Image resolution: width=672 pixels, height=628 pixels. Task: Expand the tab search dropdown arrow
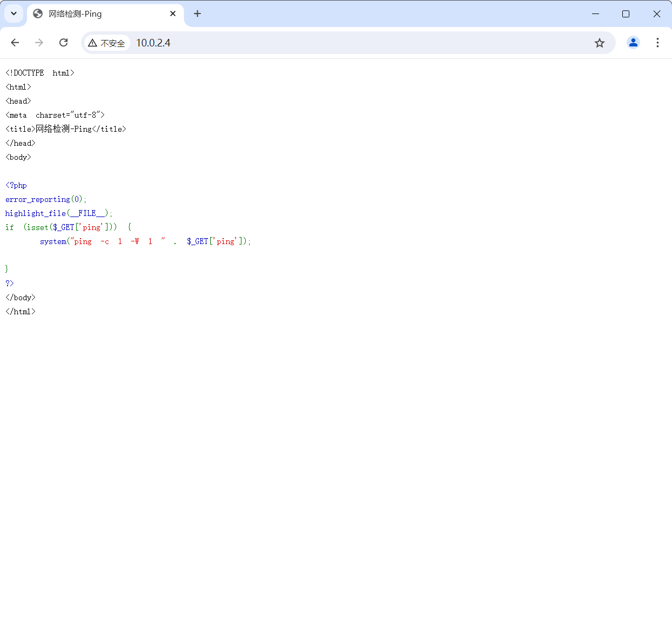14,13
